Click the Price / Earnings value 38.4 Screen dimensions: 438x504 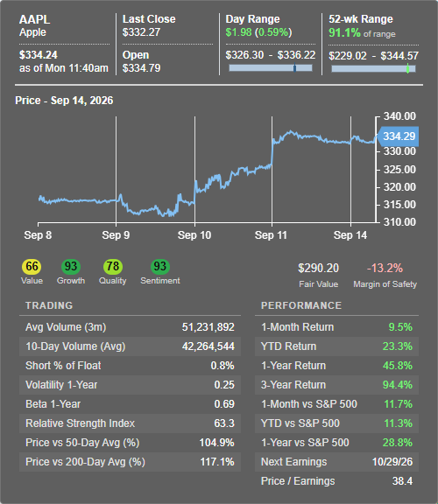(402, 481)
